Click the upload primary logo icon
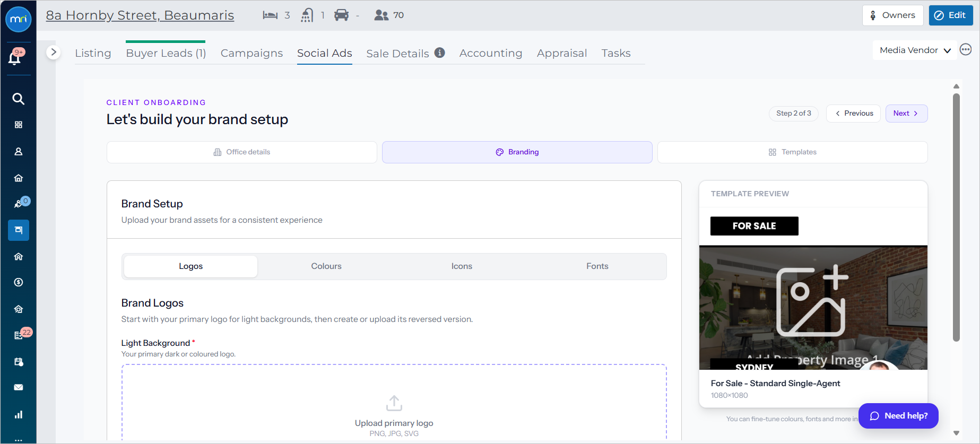Viewport: 980px width, 444px height. pyautogui.click(x=394, y=403)
